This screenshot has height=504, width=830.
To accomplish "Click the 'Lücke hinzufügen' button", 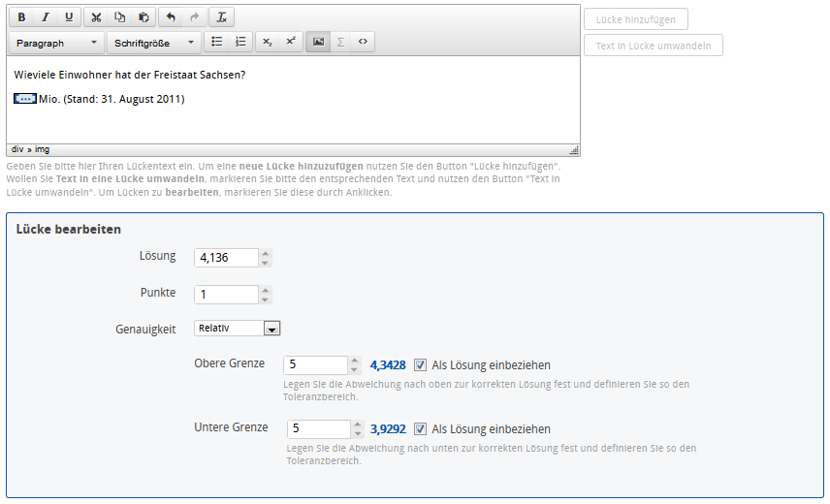I will 636,19.
